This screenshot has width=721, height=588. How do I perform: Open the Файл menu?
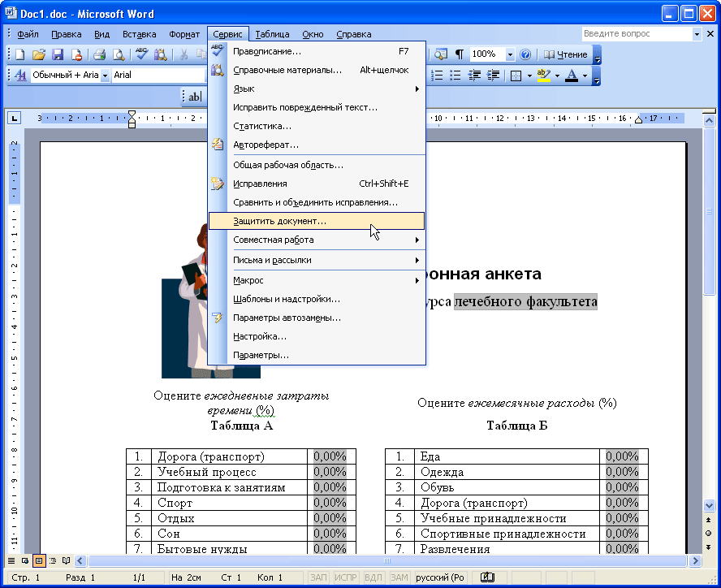pos(28,34)
